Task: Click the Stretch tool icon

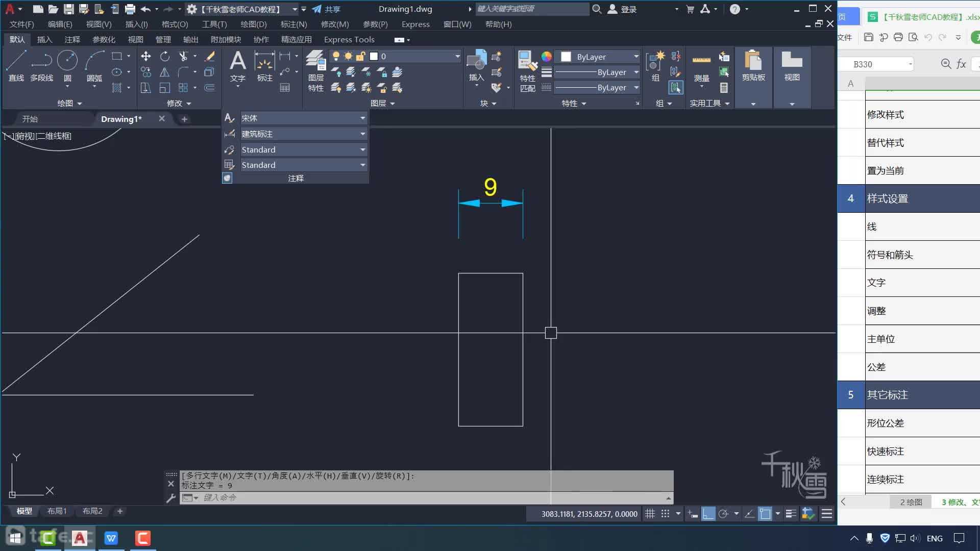Action: coord(146,88)
